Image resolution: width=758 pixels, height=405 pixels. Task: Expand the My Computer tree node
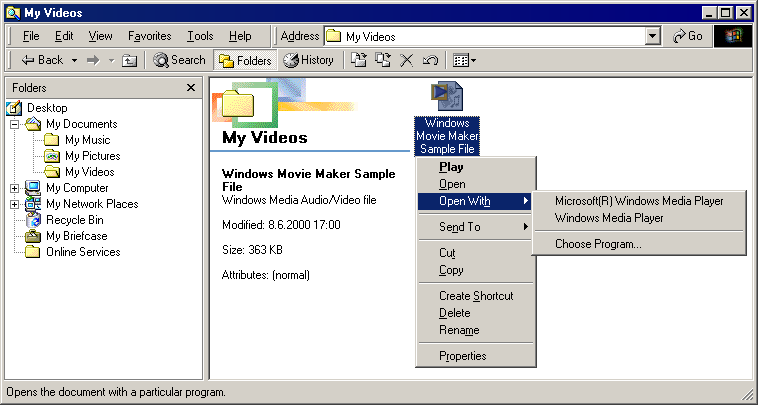[x=15, y=188]
